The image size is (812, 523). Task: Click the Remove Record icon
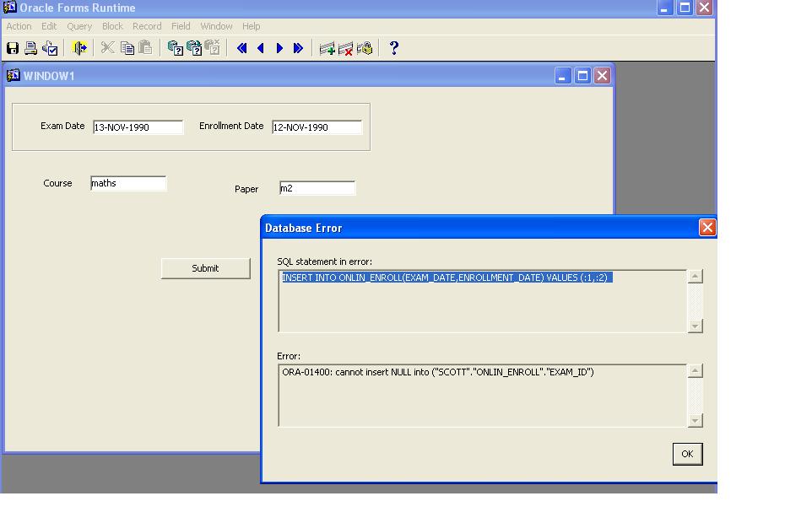[x=346, y=48]
